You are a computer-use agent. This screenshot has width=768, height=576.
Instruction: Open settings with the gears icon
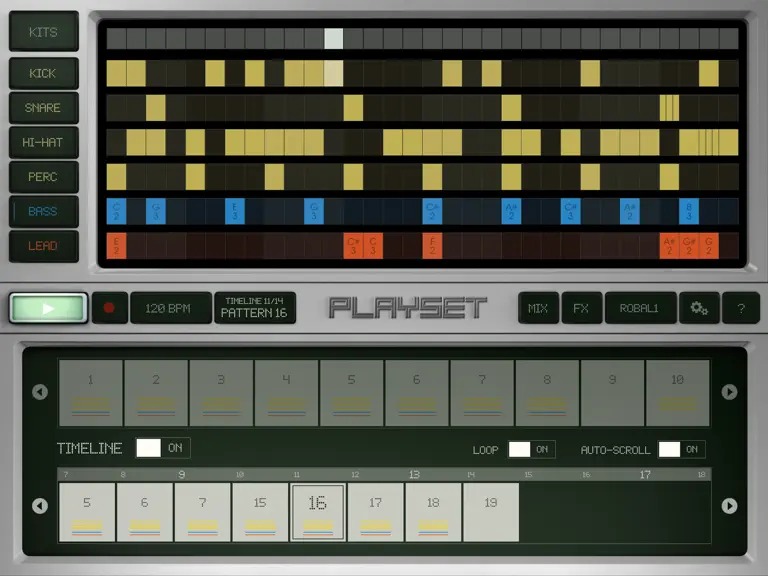tap(699, 308)
